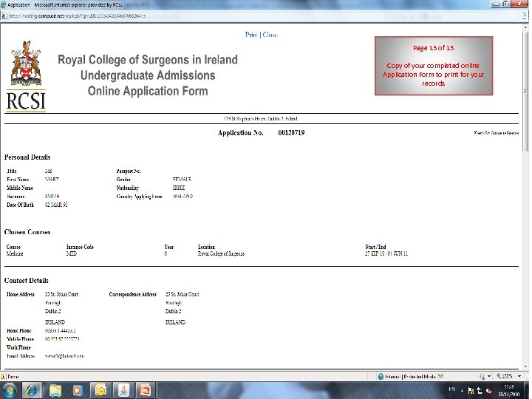Image resolution: width=532 pixels, height=399 pixels.
Task: Click the Chosen Courses heading
Action: coord(27,232)
